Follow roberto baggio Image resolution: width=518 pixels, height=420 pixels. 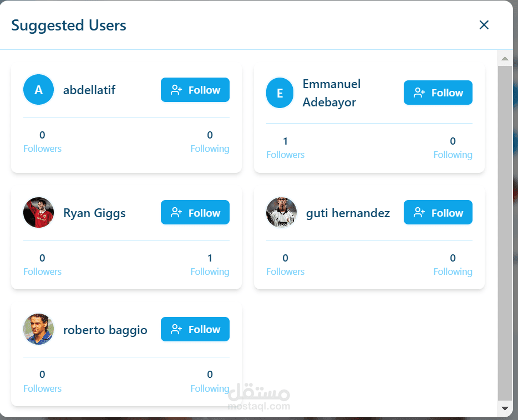195,329
